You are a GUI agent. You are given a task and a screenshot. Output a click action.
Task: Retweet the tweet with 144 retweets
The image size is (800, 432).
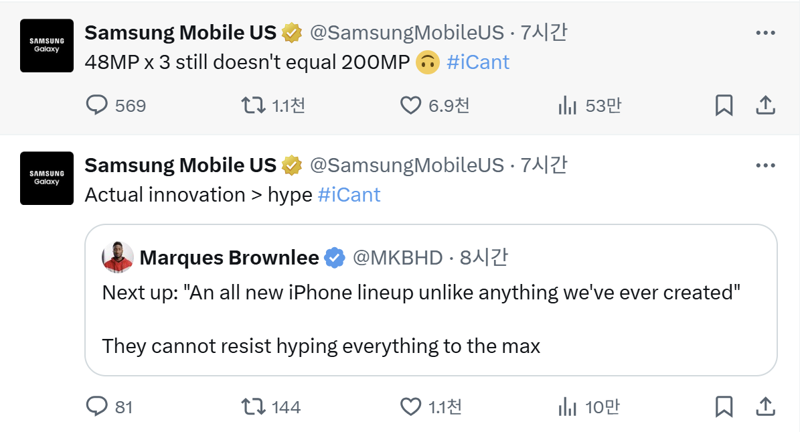click(x=255, y=406)
